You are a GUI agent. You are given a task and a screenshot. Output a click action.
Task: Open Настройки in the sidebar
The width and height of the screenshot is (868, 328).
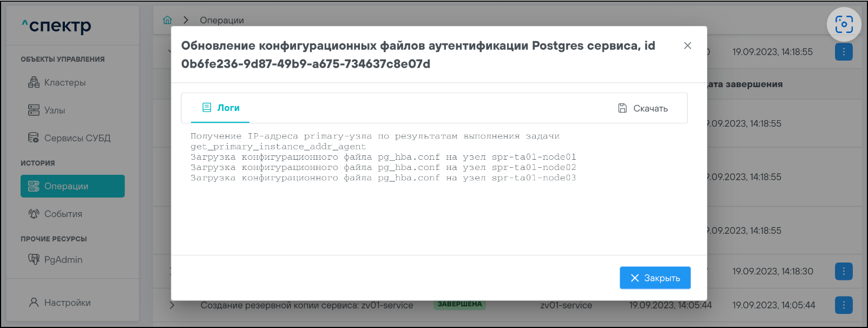73,303
